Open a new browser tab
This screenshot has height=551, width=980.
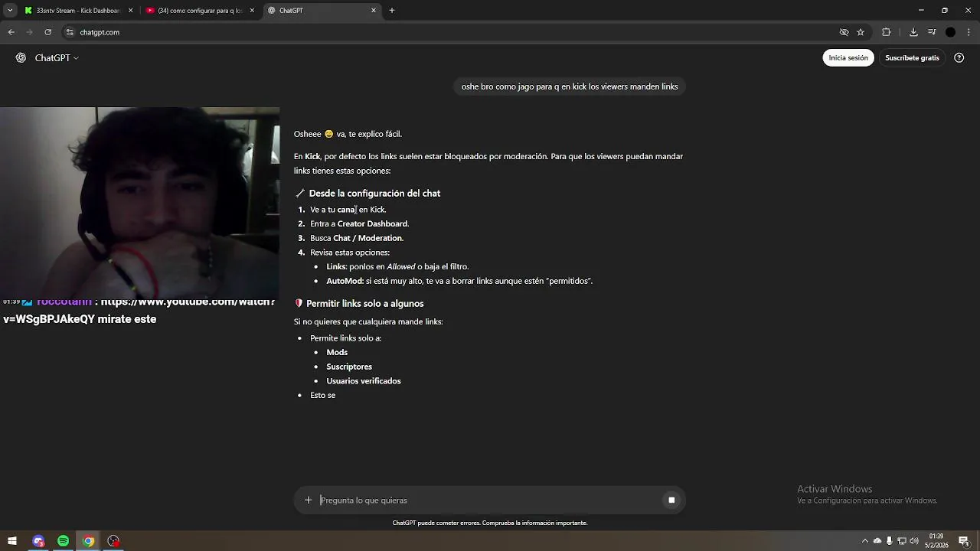pyautogui.click(x=392, y=11)
